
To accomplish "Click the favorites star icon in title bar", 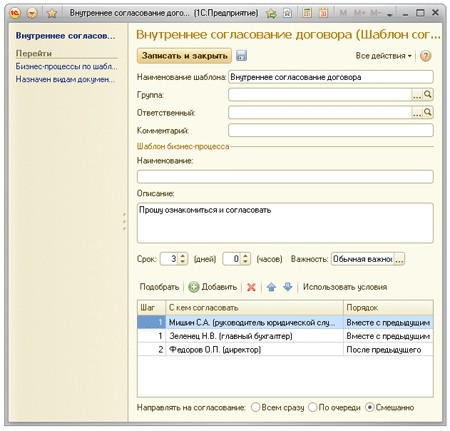I will [x=52, y=13].
